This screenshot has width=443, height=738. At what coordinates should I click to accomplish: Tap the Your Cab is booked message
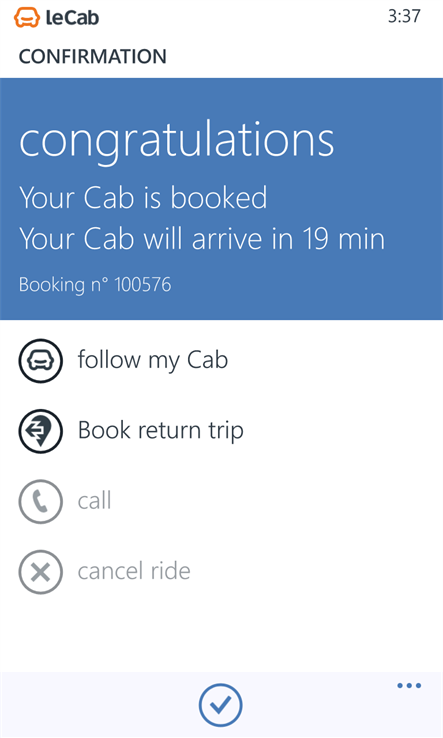[143, 197]
